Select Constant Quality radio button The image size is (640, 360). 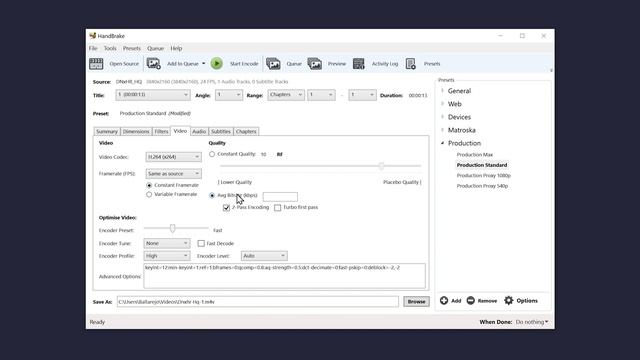212,154
